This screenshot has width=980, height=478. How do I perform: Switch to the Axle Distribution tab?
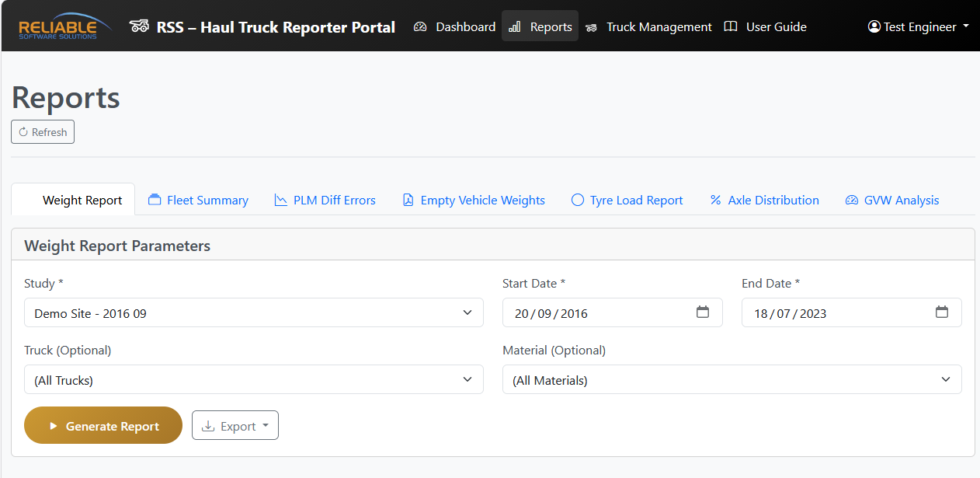coord(764,200)
